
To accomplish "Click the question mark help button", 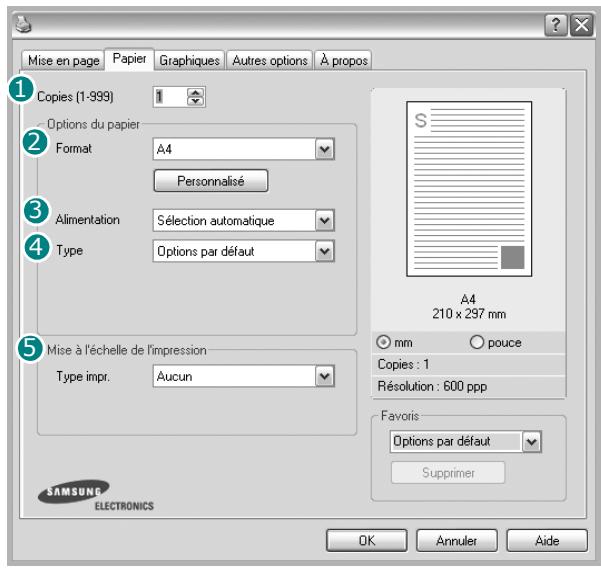I will click(555, 25).
